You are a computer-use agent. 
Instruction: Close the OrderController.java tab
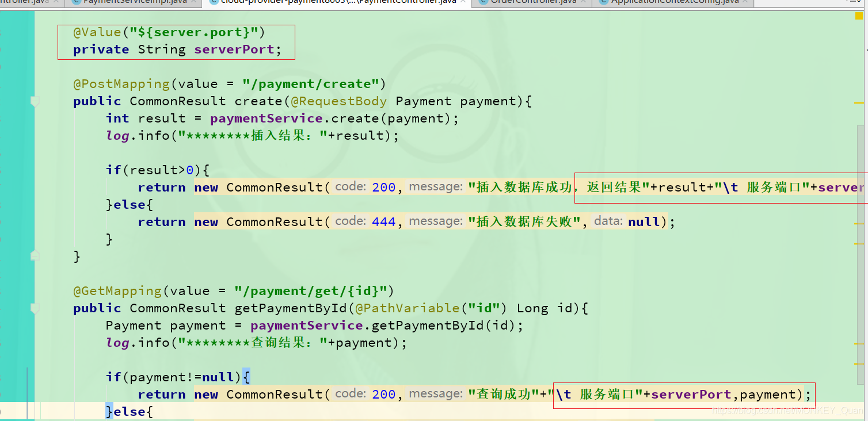(x=584, y=2)
